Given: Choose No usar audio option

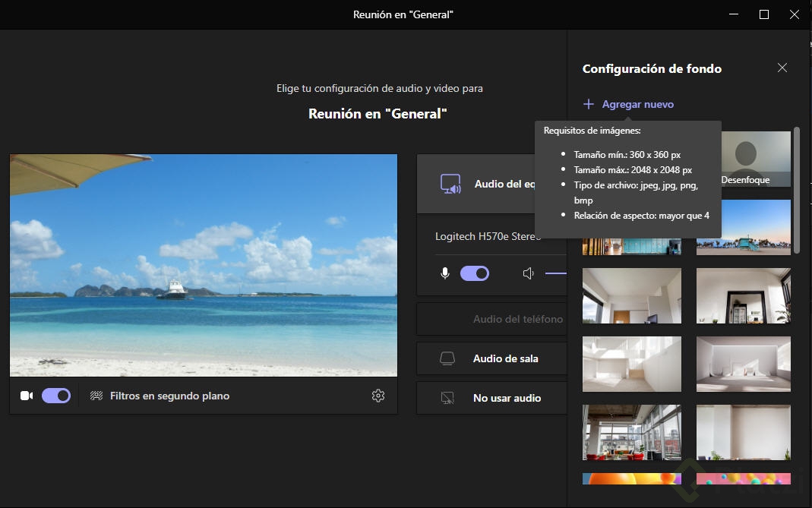Looking at the screenshot, I should 507,398.
